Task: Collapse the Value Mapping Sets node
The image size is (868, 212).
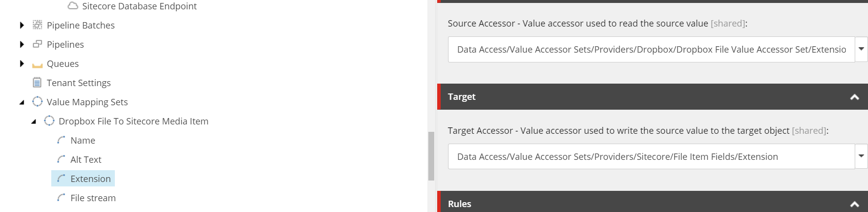Action: (x=22, y=102)
